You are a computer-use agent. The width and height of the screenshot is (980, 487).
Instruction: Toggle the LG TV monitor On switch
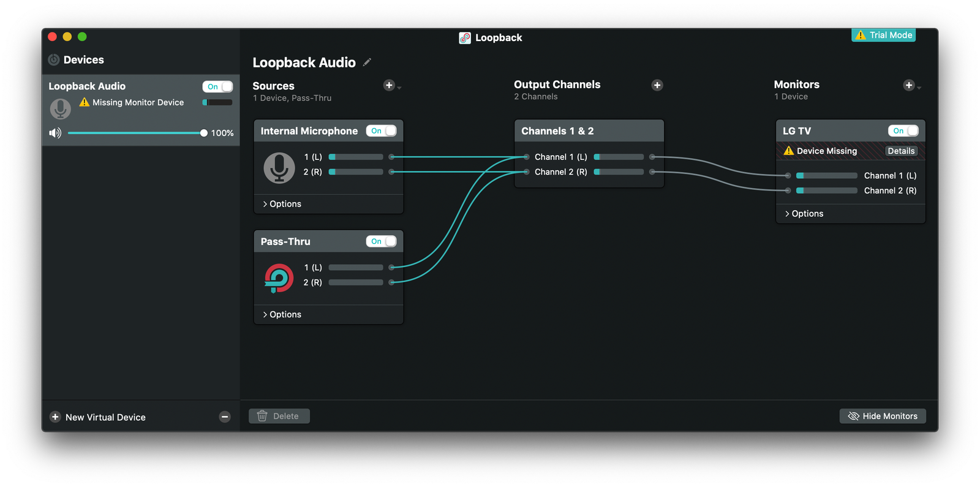(903, 130)
